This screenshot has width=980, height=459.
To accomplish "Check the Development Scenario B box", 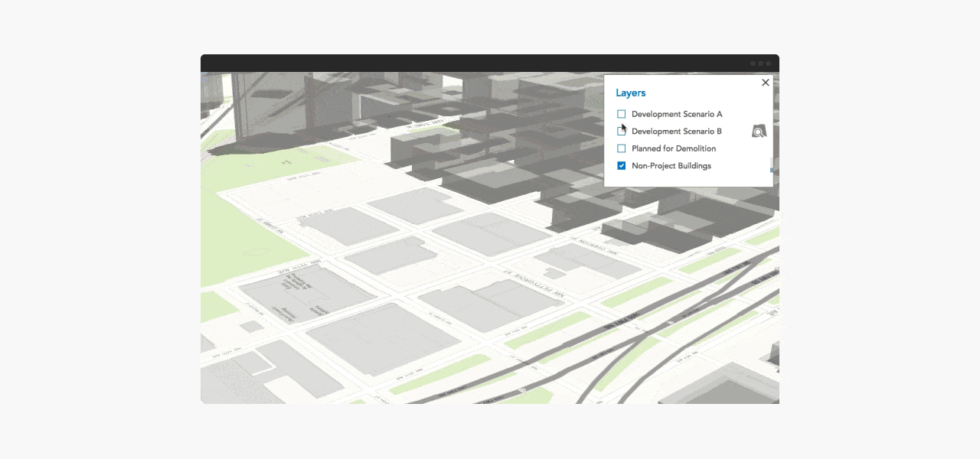I will tap(622, 132).
